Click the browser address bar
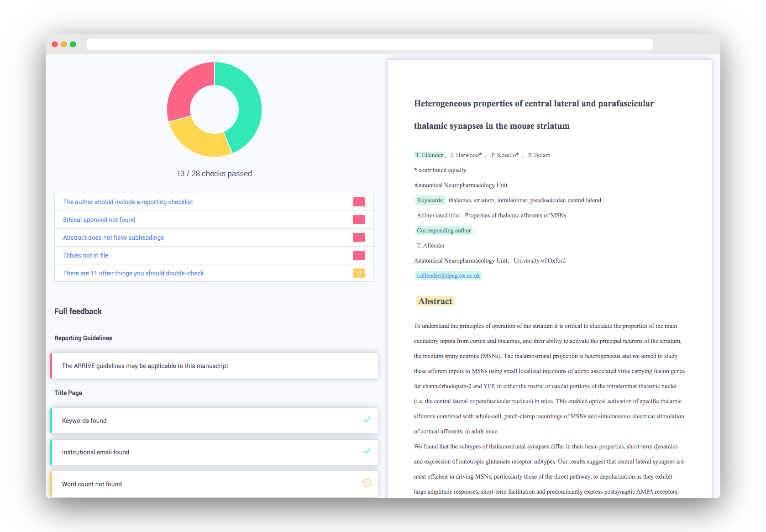Screen dimensions: 766x532 [369, 44]
